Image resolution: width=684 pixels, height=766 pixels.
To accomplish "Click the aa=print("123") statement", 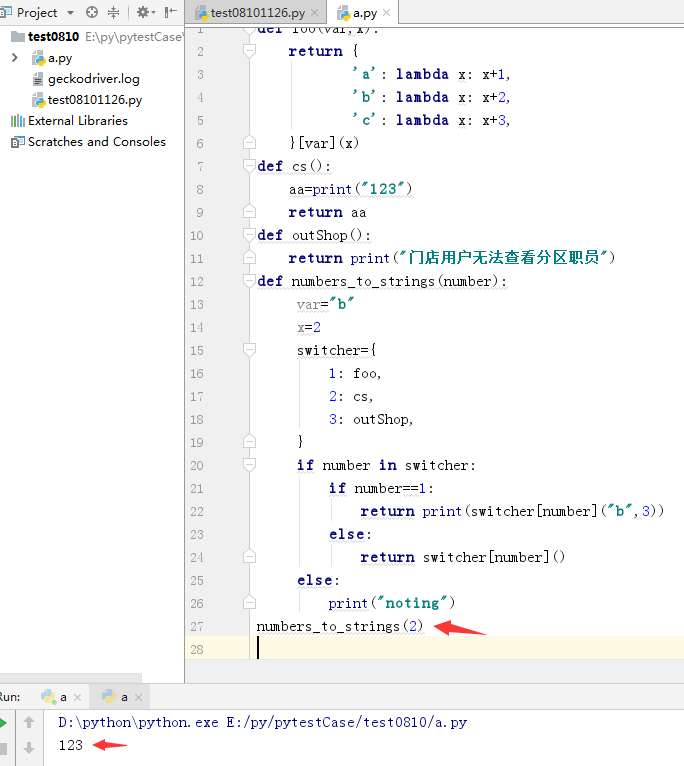I will coord(350,189).
